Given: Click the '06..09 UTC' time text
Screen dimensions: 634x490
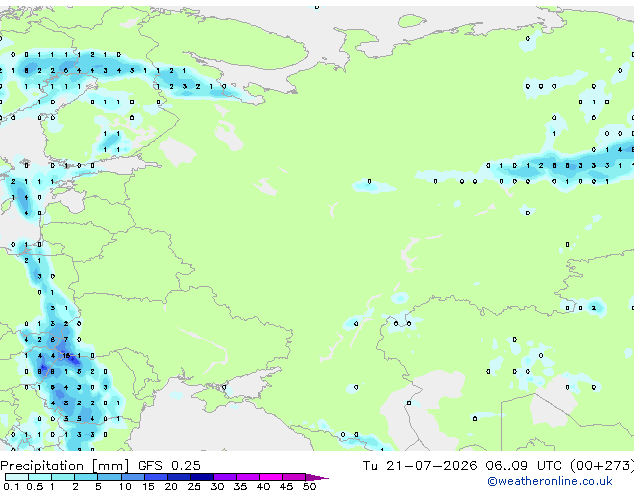Looking at the screenshot, I should click(x=524, y=466).
